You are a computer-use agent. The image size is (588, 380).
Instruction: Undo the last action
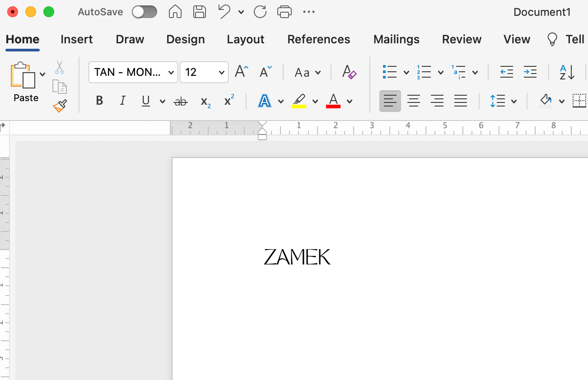pos(224,12)
